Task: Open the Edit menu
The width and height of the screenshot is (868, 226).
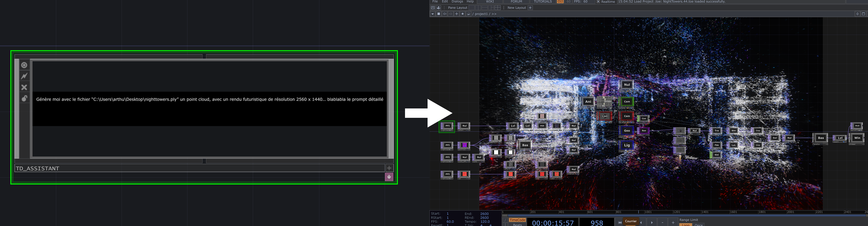Action: click(x=445, y=2)
